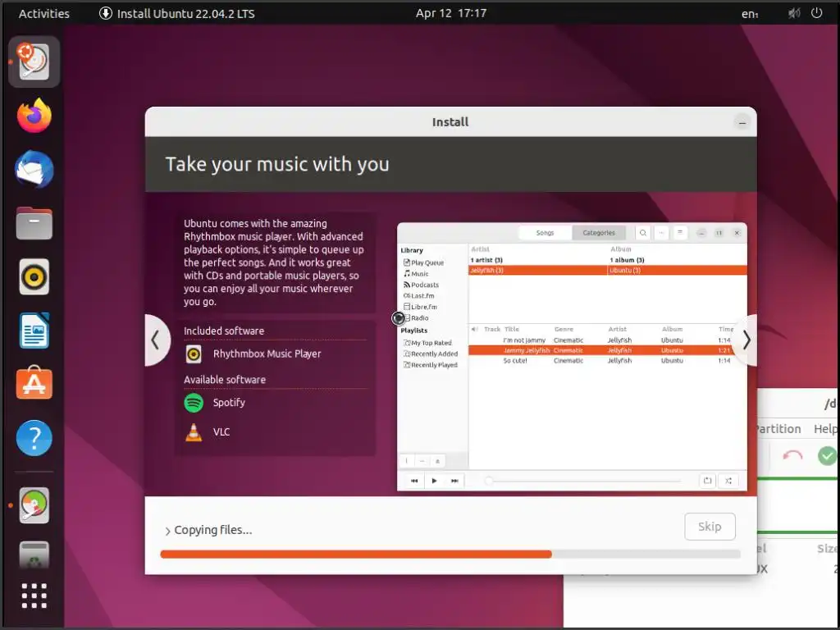Open the Ubuntu installer icon in the dock
This screenshot has width=840, height=630.
[x=34, y=62]
